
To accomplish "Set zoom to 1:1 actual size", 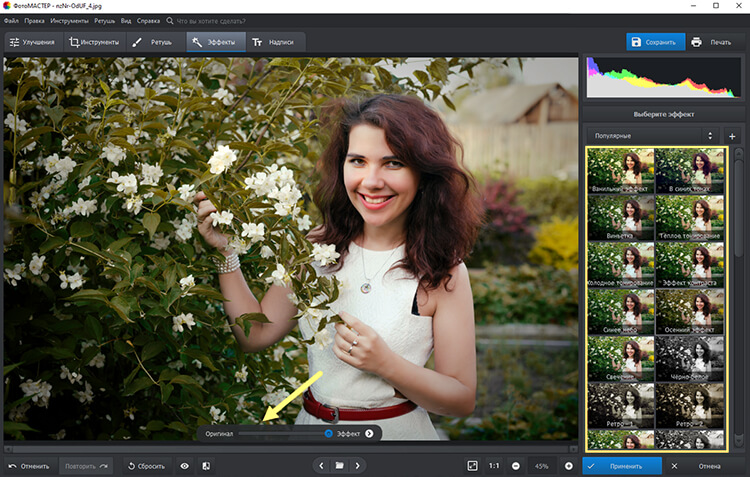I will tap(494, 466).
